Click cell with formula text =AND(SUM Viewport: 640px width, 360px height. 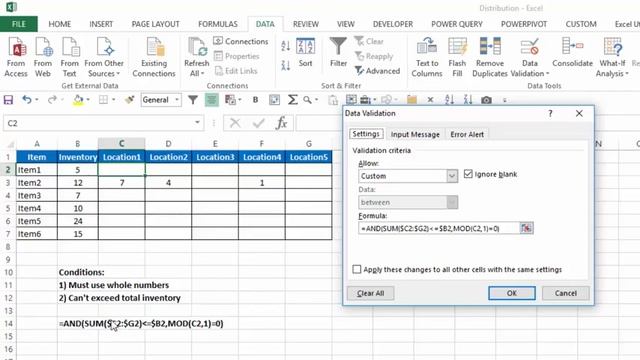pyautogui.click(x=141, y=324)
